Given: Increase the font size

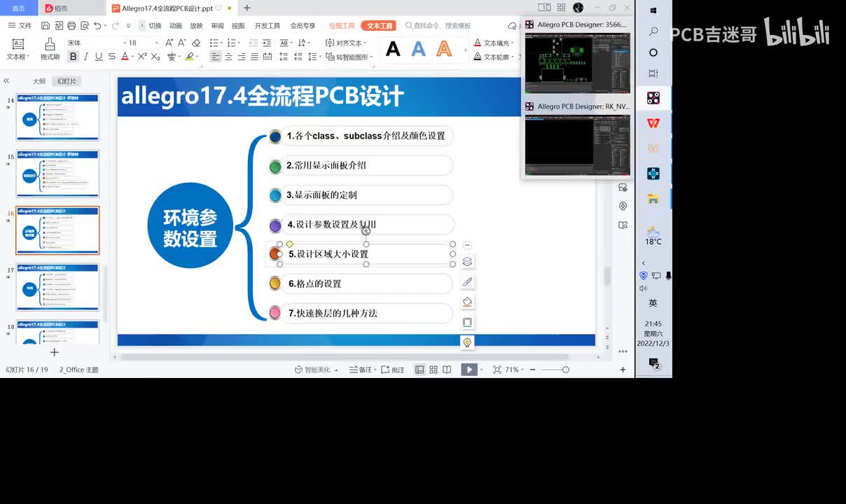Looking at the screenshot, I should point(169,43).
